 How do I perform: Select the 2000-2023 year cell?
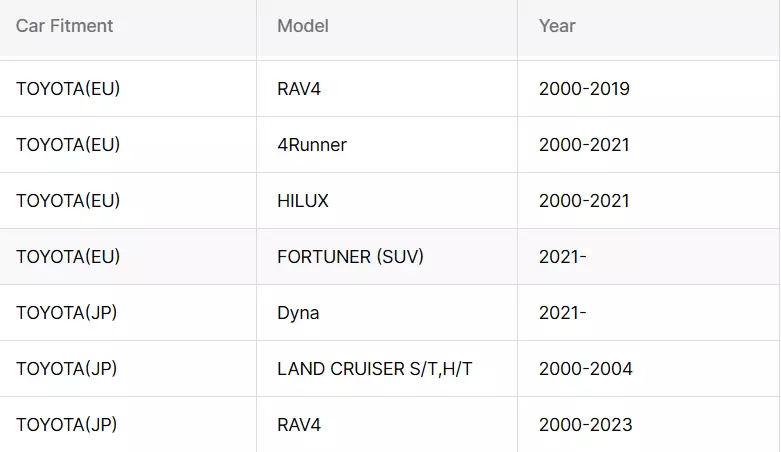pyautogui.click(x=585, y=425)
